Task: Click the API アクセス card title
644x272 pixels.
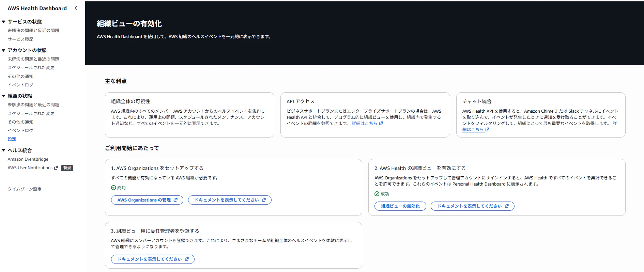Action: [x=301, y=101]
